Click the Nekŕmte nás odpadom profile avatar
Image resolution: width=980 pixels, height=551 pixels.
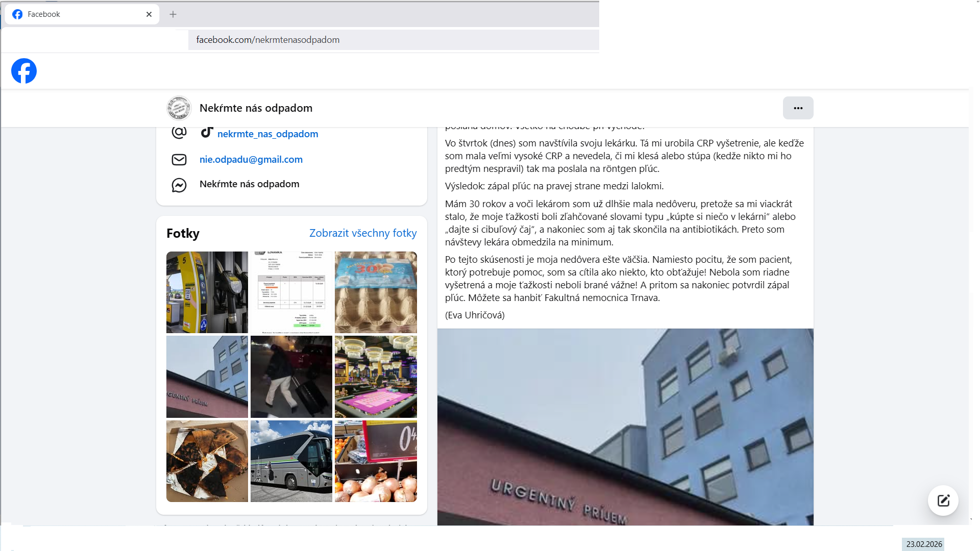coord(179,108)
